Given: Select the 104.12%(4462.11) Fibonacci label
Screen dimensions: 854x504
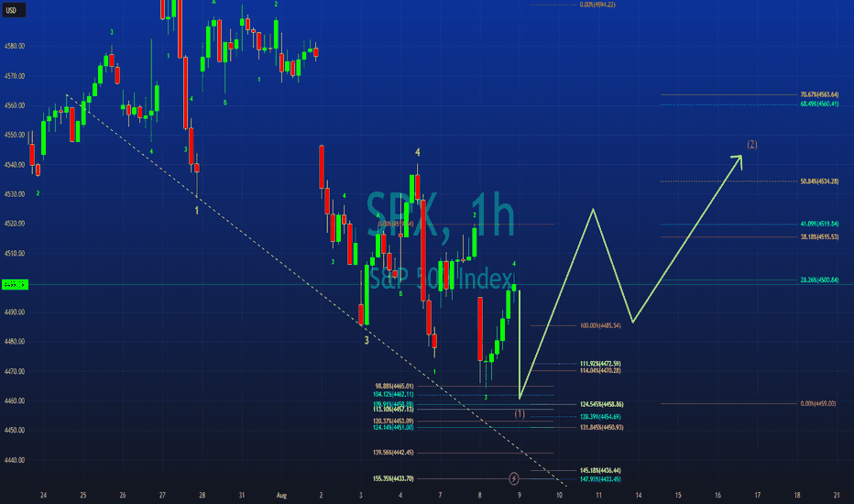Looking at the screenshot, I should coord(393,394).
